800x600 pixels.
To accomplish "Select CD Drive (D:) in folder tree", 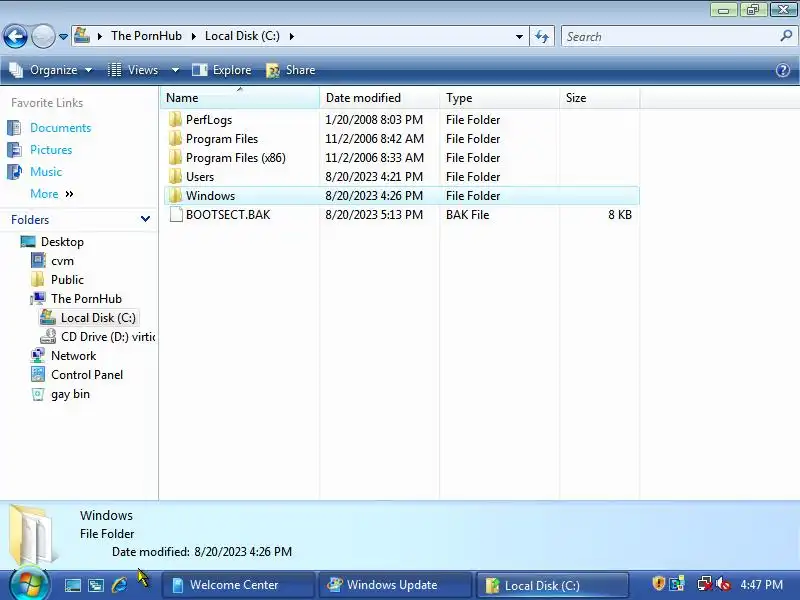I will pyautogui.click(x=108, y=337).
